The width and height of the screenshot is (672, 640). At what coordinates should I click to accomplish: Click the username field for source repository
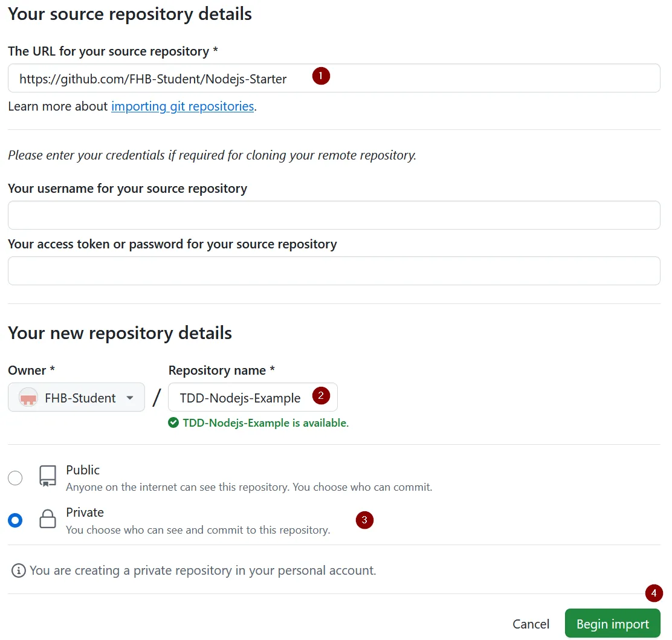pos(334,215)
